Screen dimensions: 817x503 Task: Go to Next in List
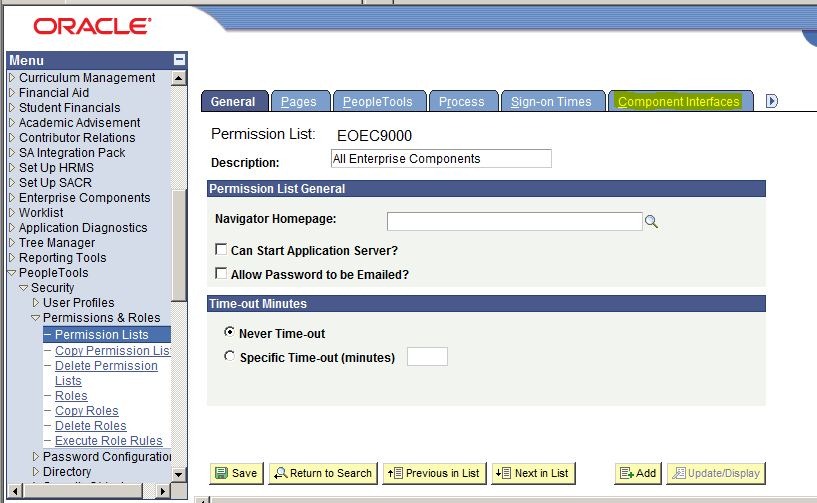533,473
